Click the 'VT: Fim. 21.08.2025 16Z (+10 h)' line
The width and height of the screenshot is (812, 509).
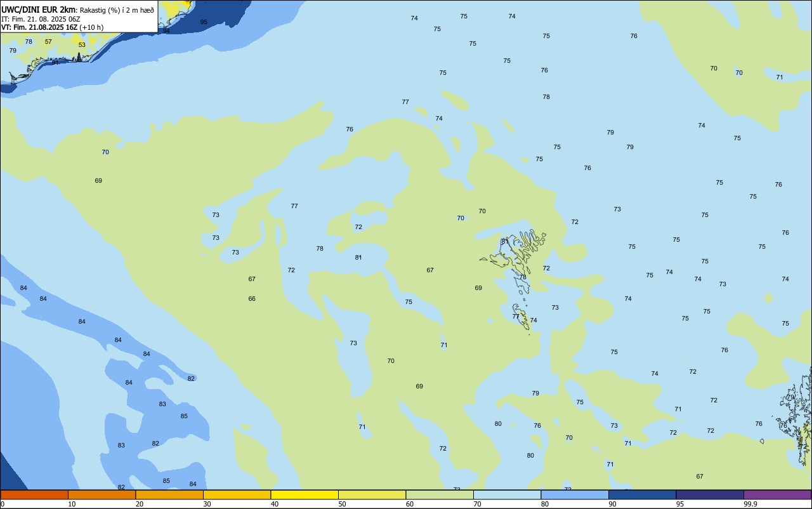(52, 27)
